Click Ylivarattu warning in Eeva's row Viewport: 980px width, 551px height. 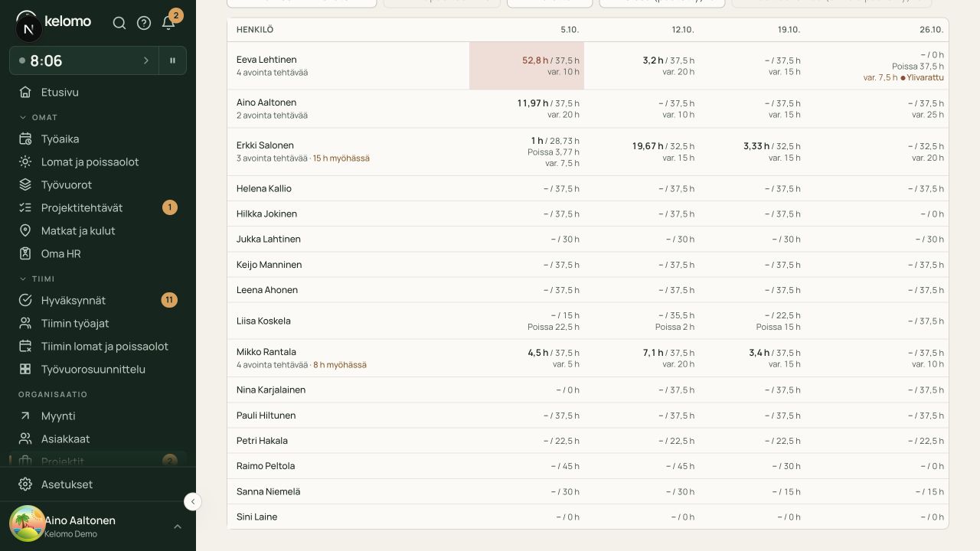click(923, 77)
